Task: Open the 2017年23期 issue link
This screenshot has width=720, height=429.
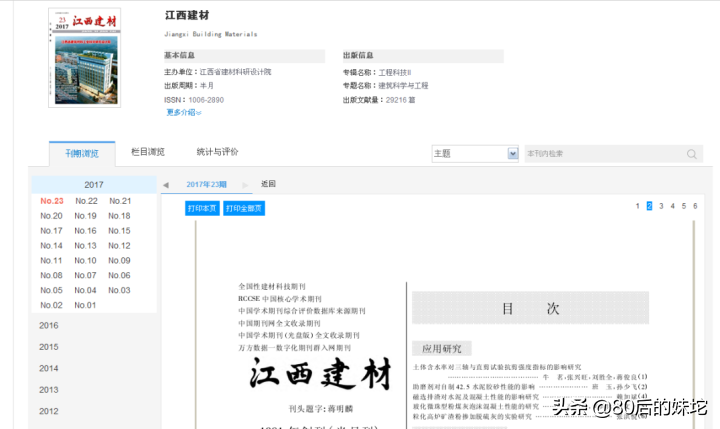Action: [x=206, y=184]
